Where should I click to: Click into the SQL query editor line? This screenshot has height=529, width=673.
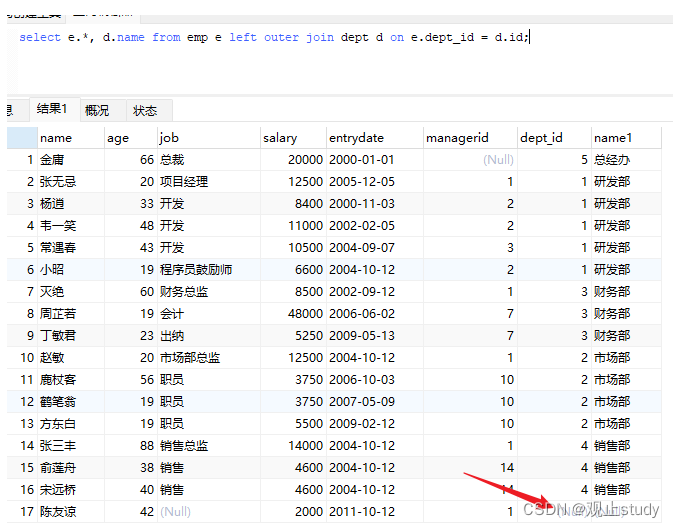point(275,37)
